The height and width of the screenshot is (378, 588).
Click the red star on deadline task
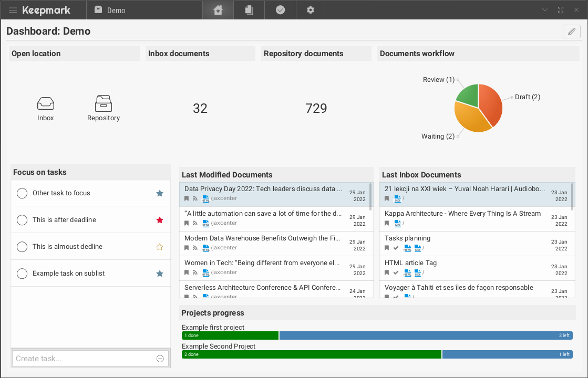tap(160, 220)
